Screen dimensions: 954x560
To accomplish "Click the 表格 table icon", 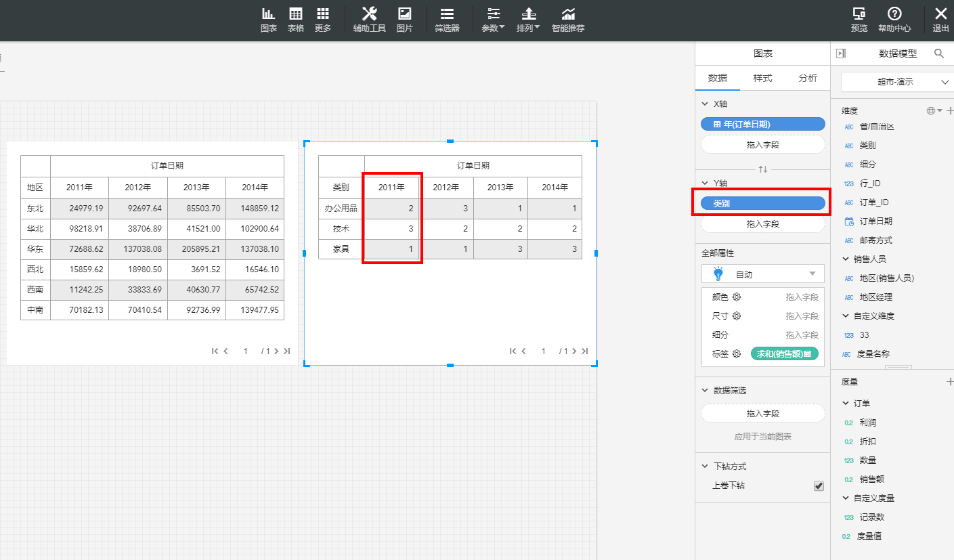I will (x=296, y=20).
